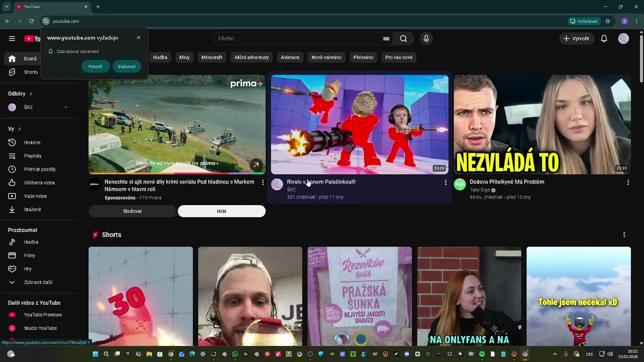Select the Akční adventury filter chip
This screenshot has height=362, width=644.
pyautogui.click(x=252, y=57)
